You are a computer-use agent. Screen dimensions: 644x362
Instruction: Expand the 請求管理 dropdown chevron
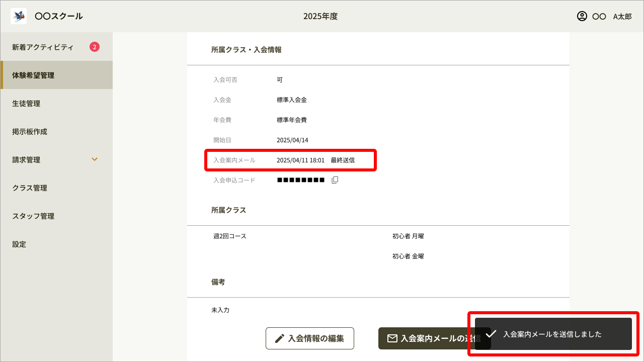[x=95, y=159]
